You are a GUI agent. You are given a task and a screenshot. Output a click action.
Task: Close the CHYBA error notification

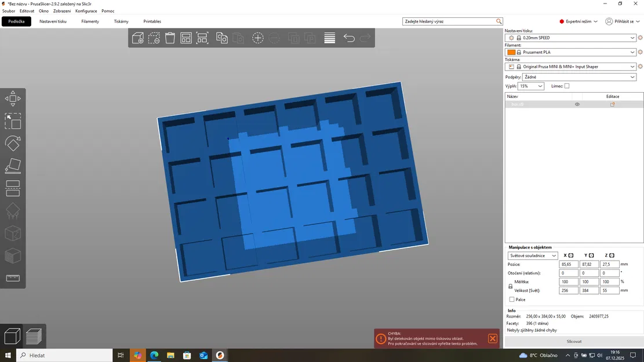click(493, 339)
